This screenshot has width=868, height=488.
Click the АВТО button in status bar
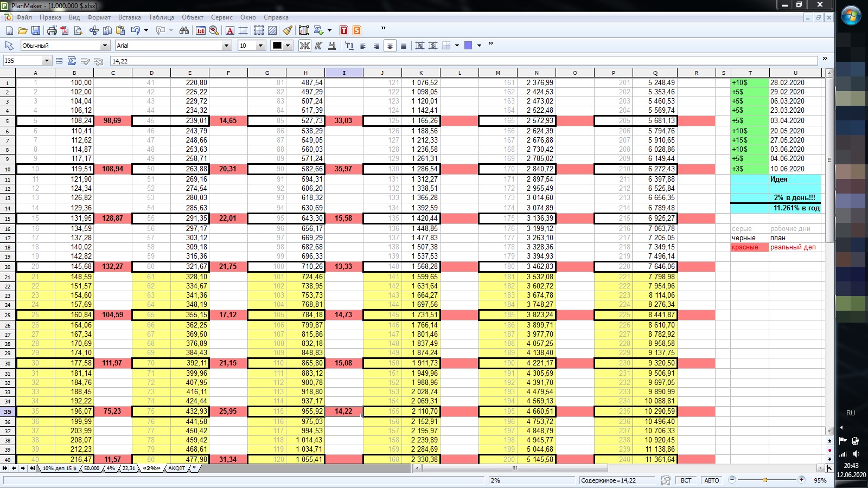711,480
